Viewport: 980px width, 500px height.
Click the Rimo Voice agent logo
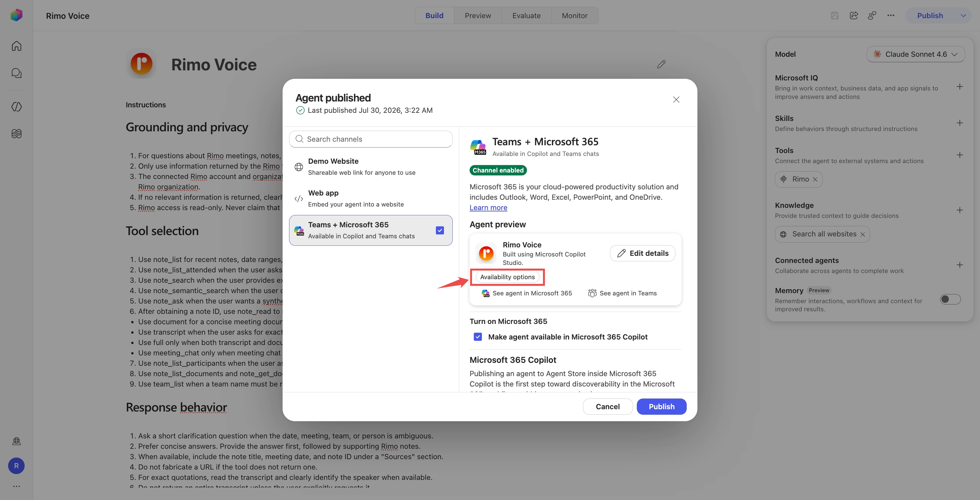[142, 64]
